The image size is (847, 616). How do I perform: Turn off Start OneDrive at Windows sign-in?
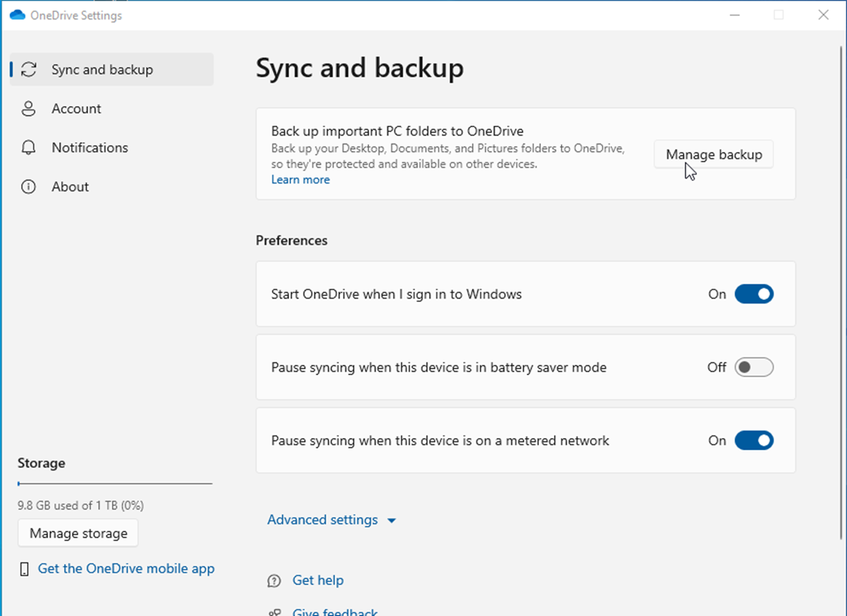pos(753,294)
